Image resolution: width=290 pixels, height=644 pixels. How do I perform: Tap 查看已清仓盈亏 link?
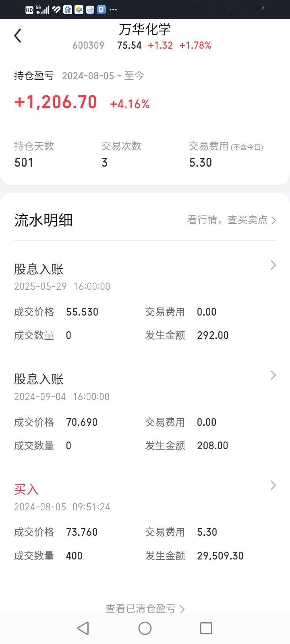[145, 608]
